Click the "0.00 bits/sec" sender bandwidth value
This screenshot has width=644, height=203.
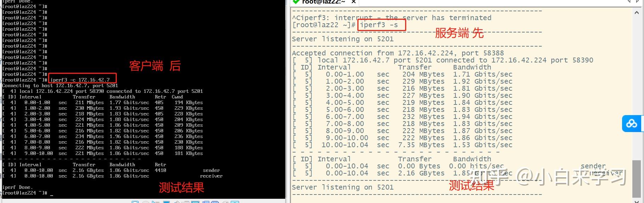tap(476, 166)
